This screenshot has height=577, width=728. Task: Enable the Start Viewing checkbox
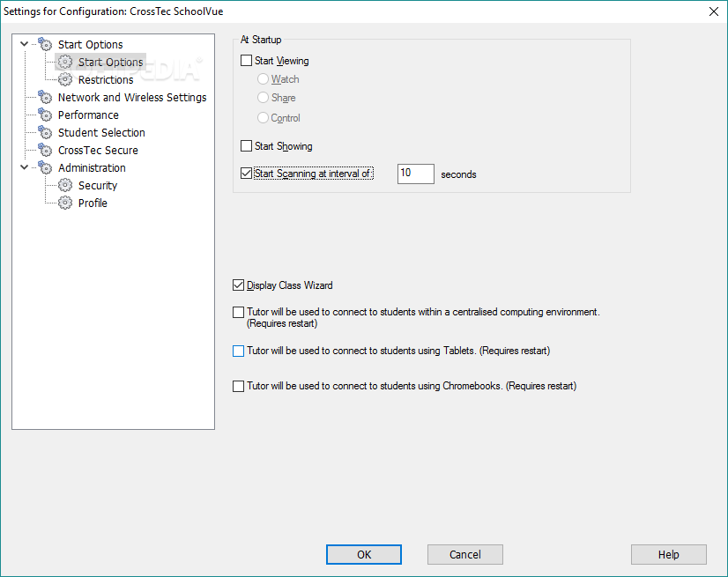click(x=246, y=61)
